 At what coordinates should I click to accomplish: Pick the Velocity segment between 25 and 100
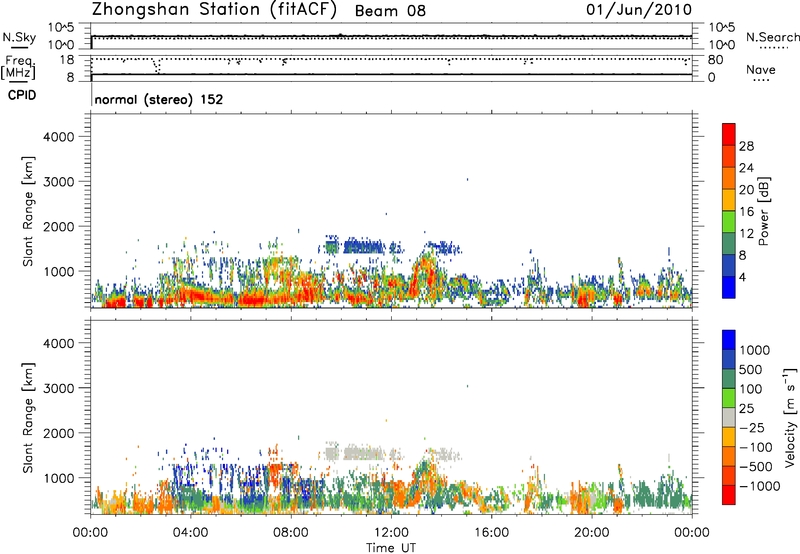729,398
